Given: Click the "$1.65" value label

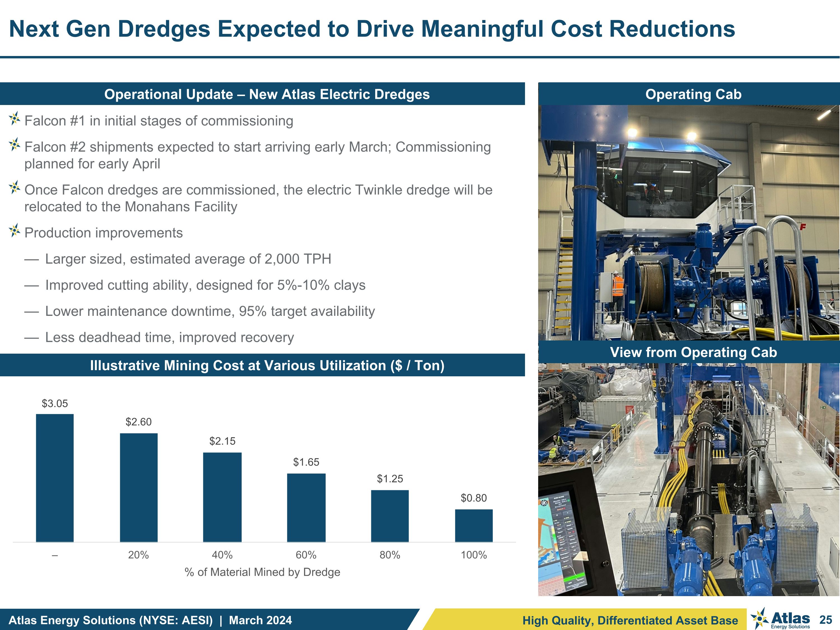Looking at the screenshot, I should pos(306,462).
